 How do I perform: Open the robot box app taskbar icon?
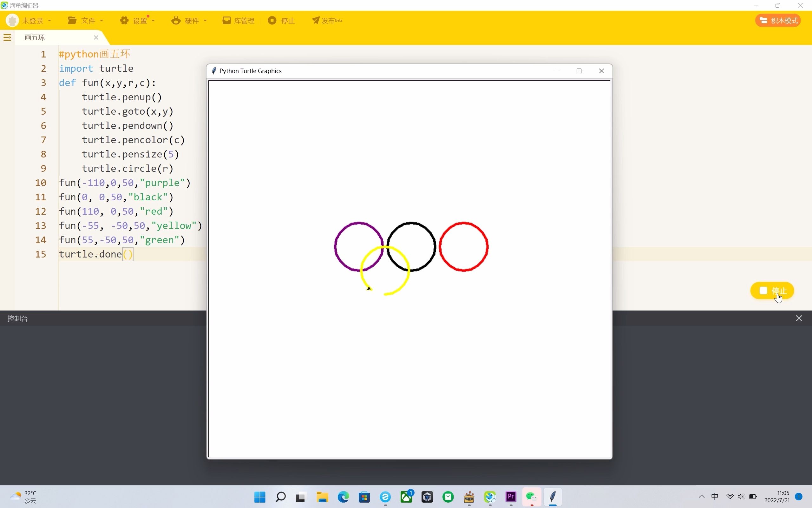pyautogui.click(x=469, y=497)
